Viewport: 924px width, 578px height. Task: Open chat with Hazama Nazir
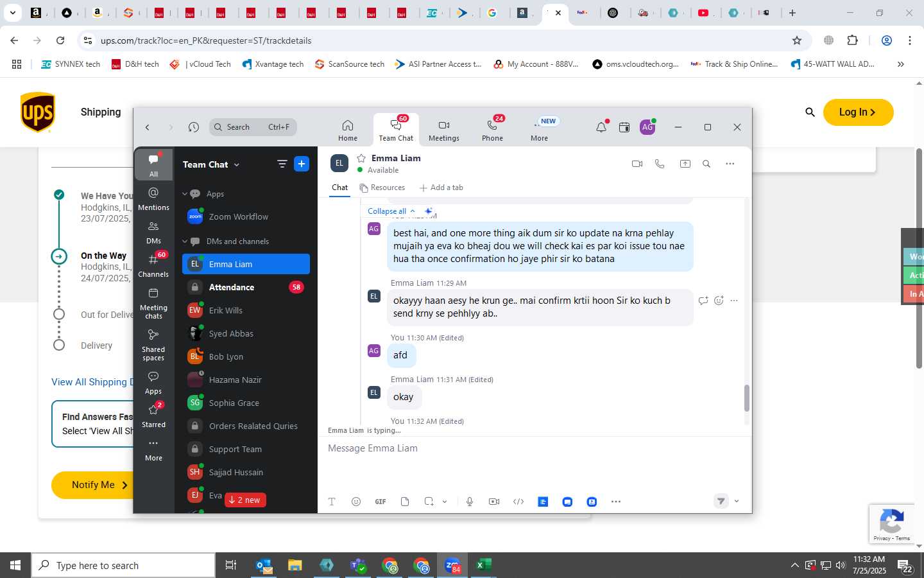246,380
